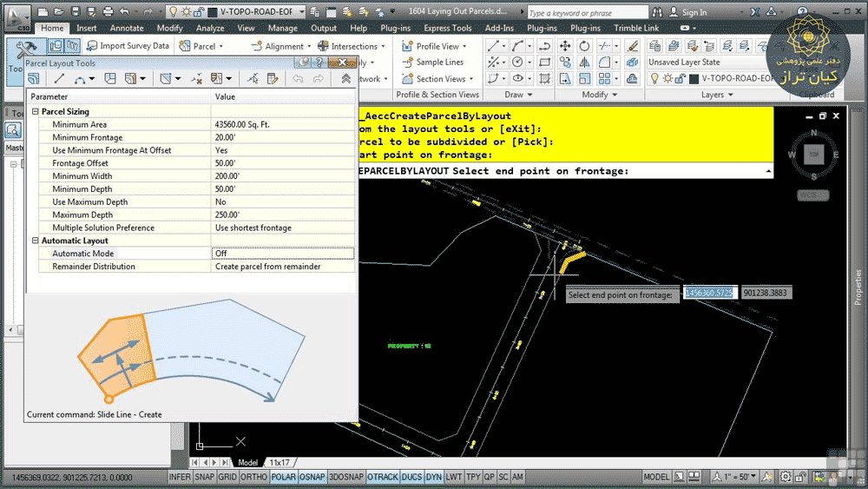Click the Delete Sub-entity icon in Parcel Layout Tools
This screenshot has width=868, height=489.
point(196,79)
